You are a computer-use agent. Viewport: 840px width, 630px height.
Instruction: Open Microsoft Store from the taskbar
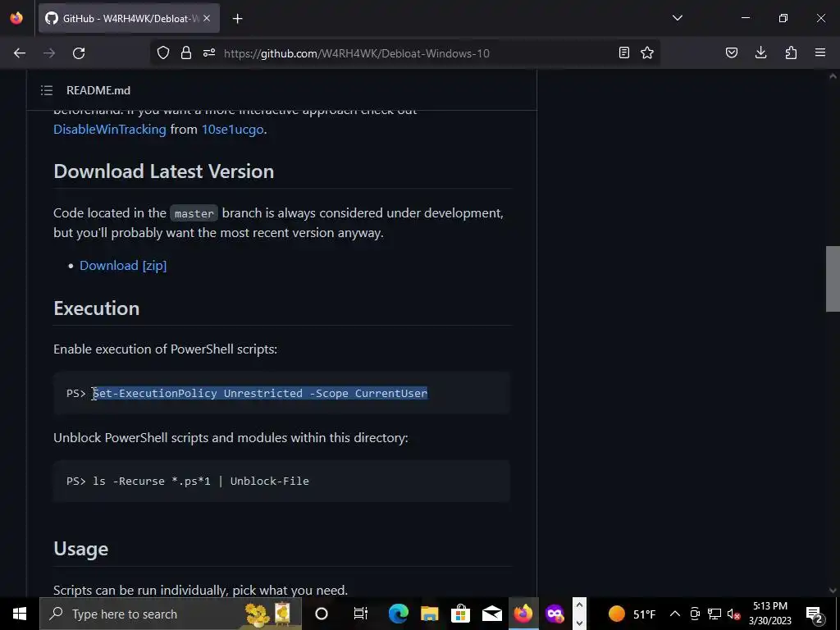[460, 614]
